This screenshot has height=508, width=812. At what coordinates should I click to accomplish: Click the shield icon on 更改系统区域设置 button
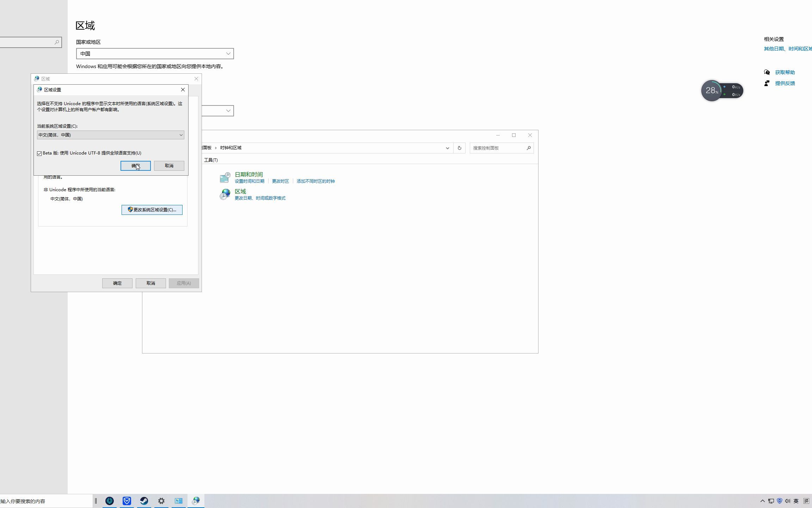[x=130, y=210]
